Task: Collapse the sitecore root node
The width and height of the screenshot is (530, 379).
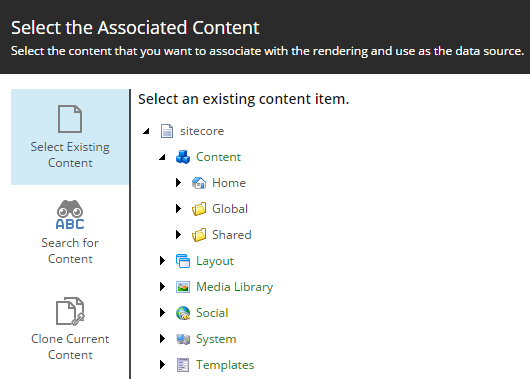Action: (x=146, y=131)
